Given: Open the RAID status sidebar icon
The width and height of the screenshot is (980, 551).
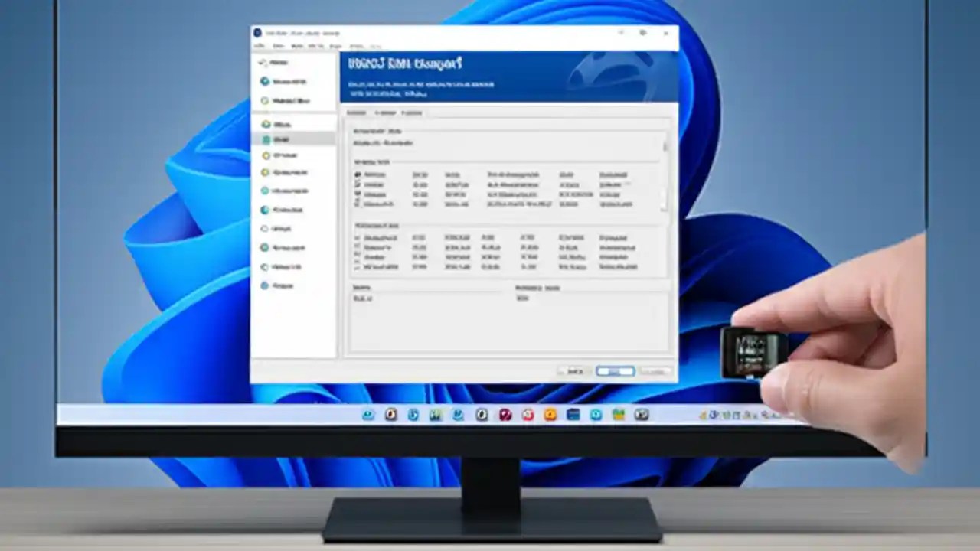Looking at the screenshot, I should [x=264, y=82].
